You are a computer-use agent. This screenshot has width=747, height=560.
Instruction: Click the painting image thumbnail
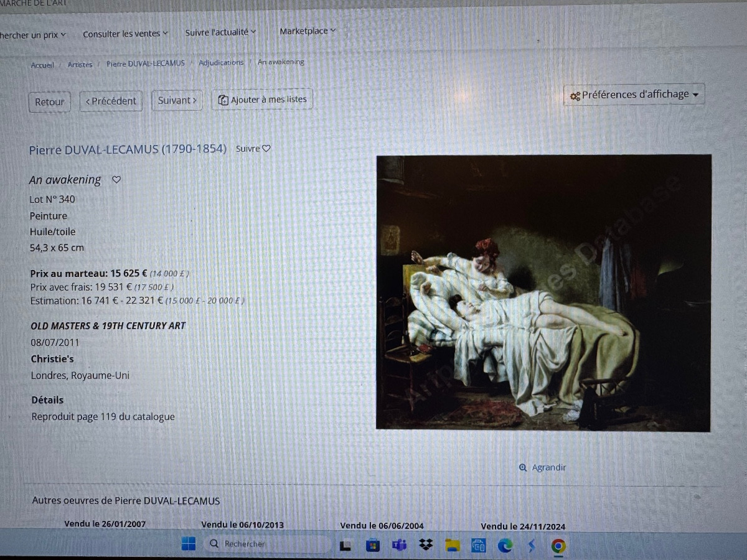click(543, 292)
